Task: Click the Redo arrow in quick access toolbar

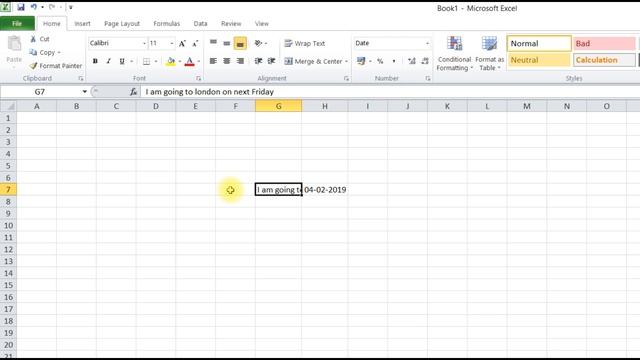Action: point(52,7)
